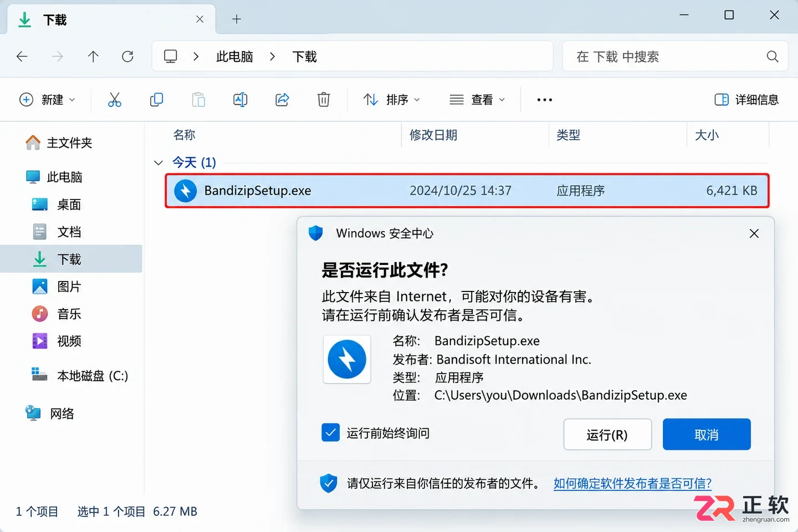This screenshot has height=532, width=798.
Task: Click the Rename icon in toolbar
Action: pos(241,100)
